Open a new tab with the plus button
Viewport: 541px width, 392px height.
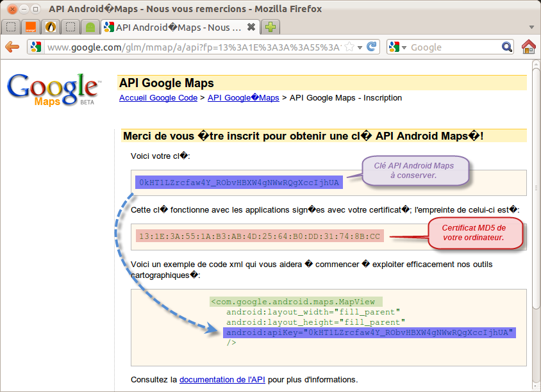pos(270,27)
